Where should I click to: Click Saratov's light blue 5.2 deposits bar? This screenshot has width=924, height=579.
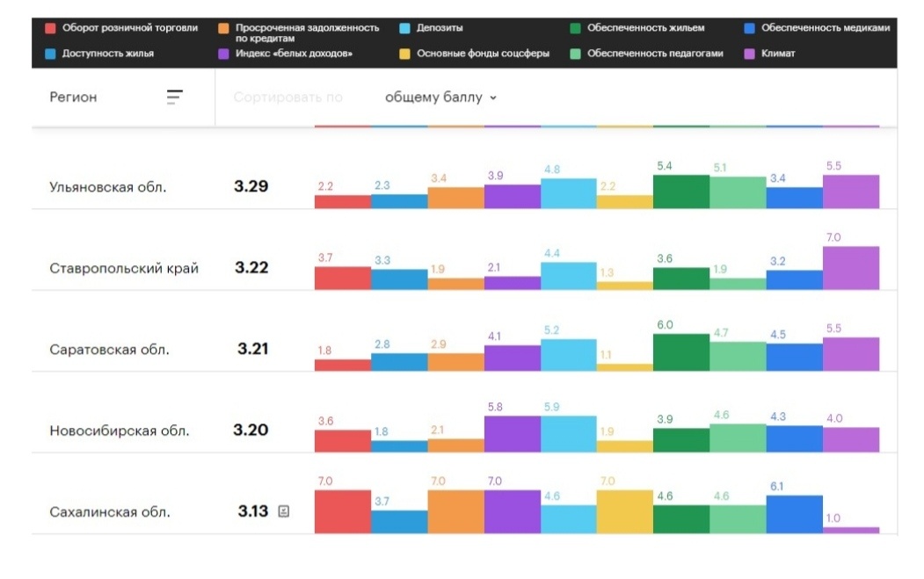[569, 355]
